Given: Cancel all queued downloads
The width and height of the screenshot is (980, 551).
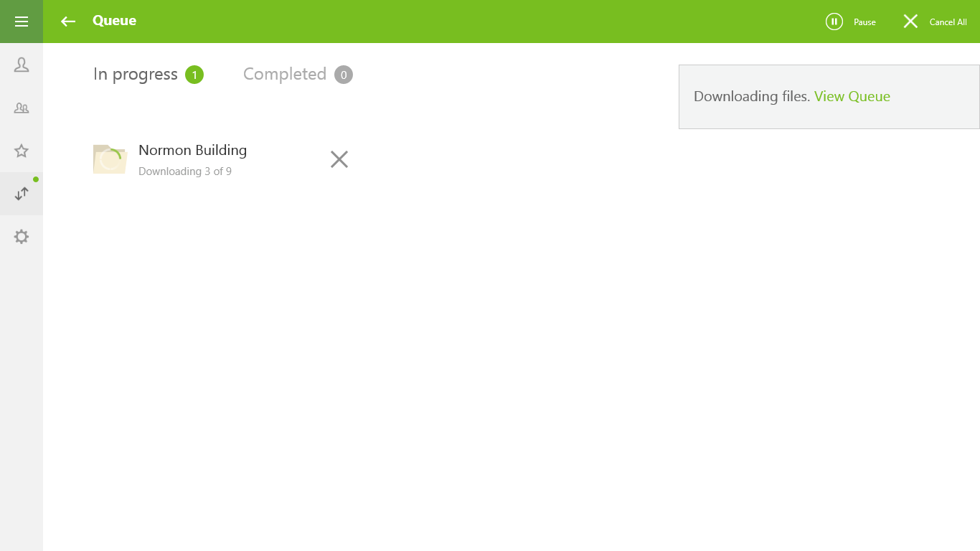Looking at the screenshot, I should coord(935,22).
